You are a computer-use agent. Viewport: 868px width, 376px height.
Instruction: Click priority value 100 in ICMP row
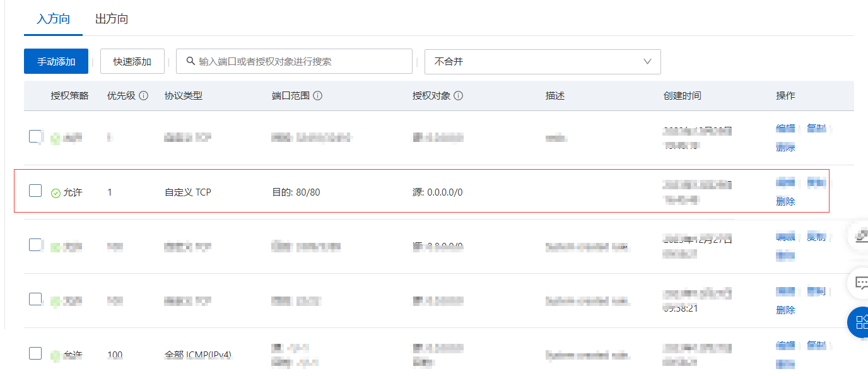click(115, 355)
